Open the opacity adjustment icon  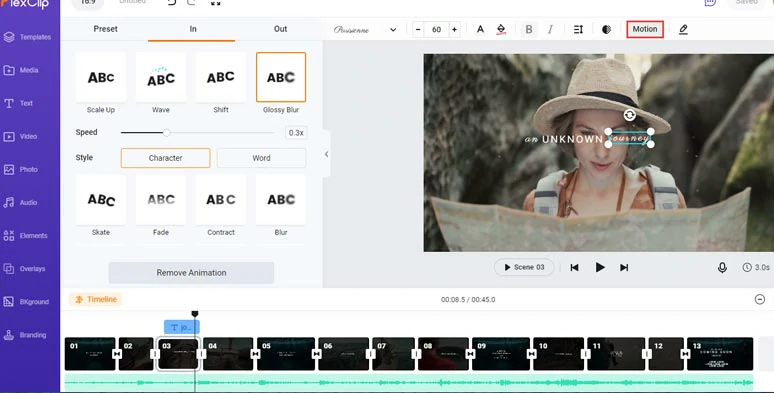tap(607, 30)
